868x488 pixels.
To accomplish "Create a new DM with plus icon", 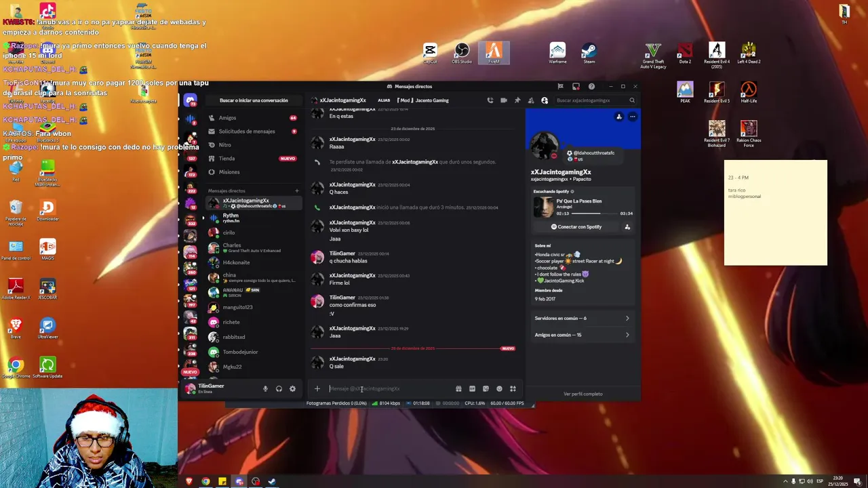I will [x=296, y=191].
